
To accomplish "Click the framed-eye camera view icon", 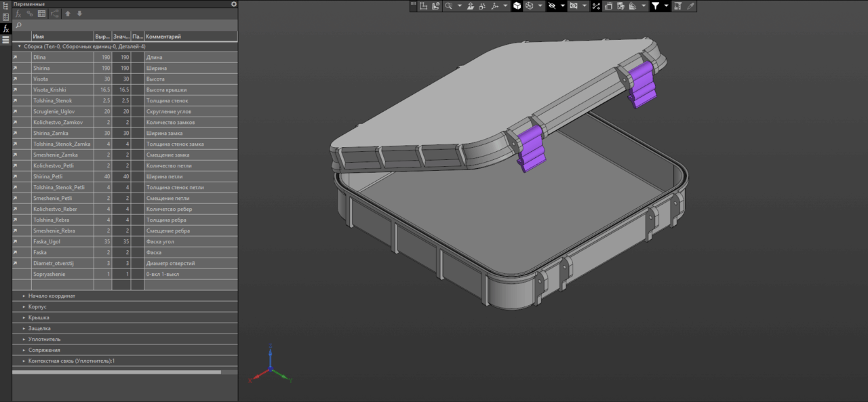I will [574, 6].
